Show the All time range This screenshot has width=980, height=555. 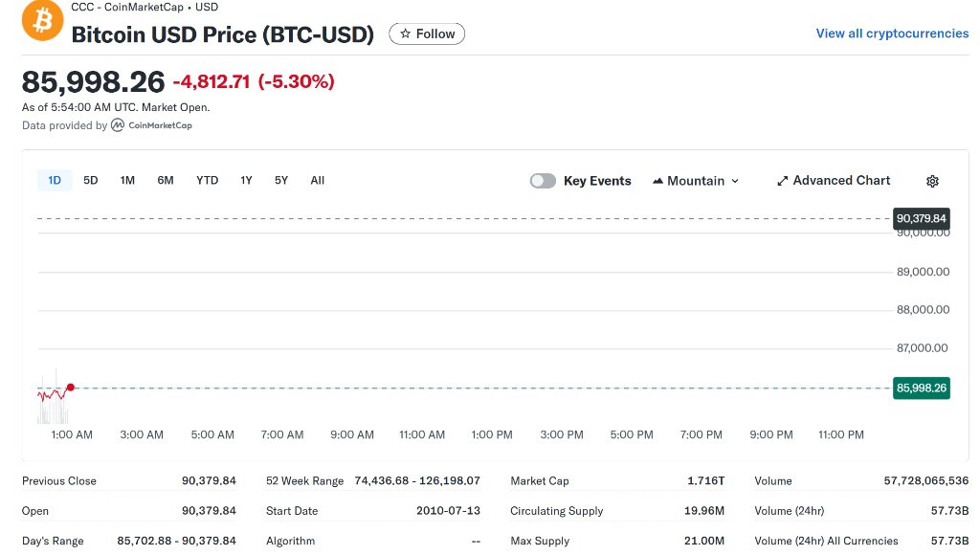pyautogui.click(x=318, y=180)
